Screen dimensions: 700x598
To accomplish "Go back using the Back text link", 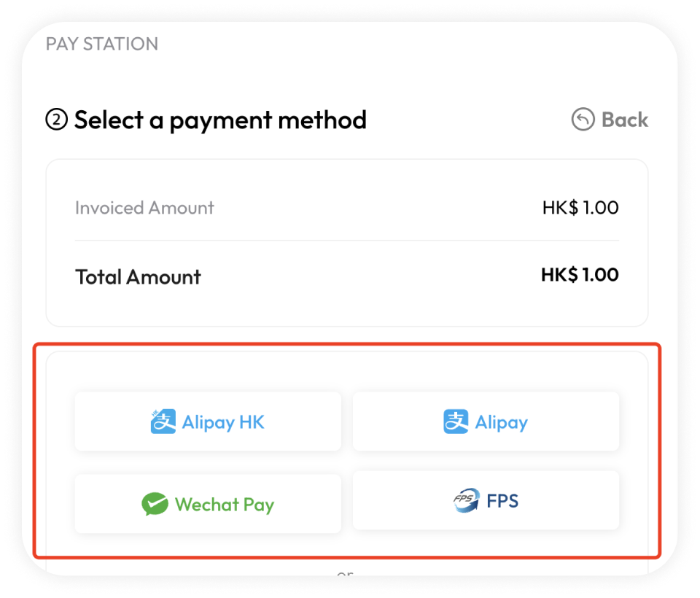I will (625, 120).
